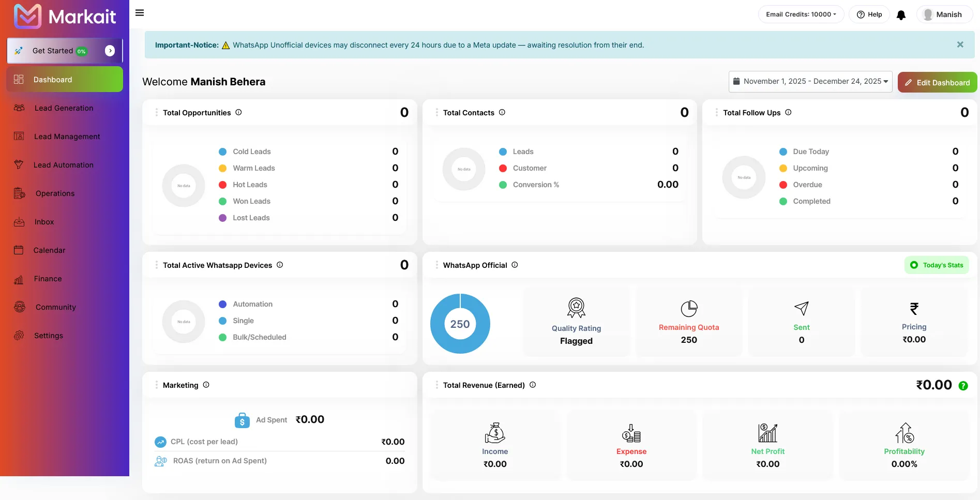Viewport: 980px width, 500px height.
Task: Expand the Get Started arrow
Action: [x=110, y=51]
